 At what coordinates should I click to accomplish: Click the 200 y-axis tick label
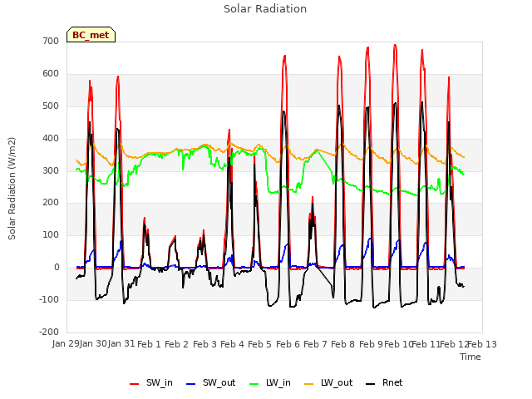pyautogui.click(x=51, y=203)
